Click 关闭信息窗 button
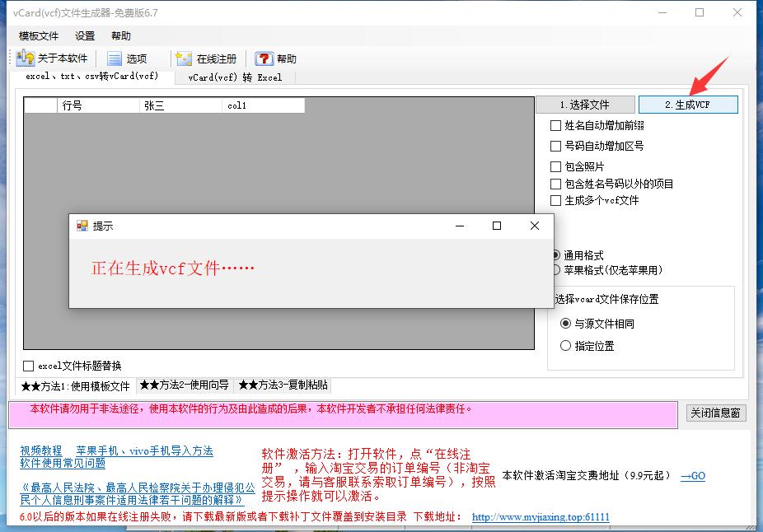763x532 pixels. 716,413
